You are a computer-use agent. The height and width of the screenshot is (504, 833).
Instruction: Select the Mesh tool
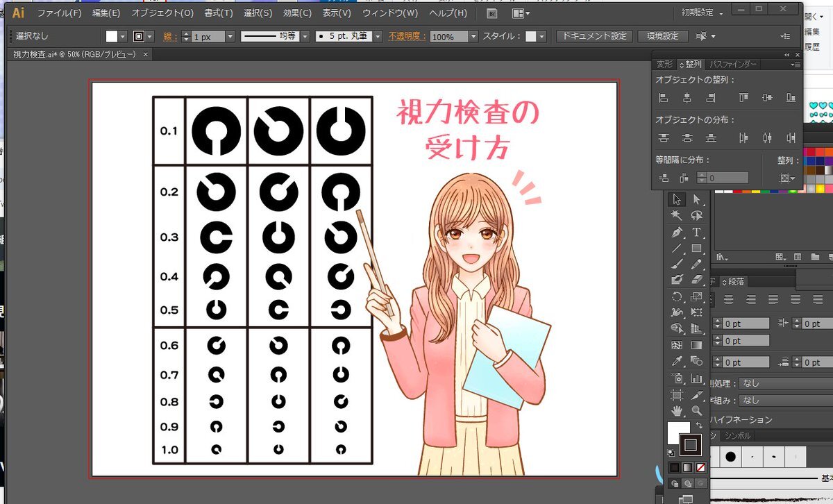click(678, 345)
